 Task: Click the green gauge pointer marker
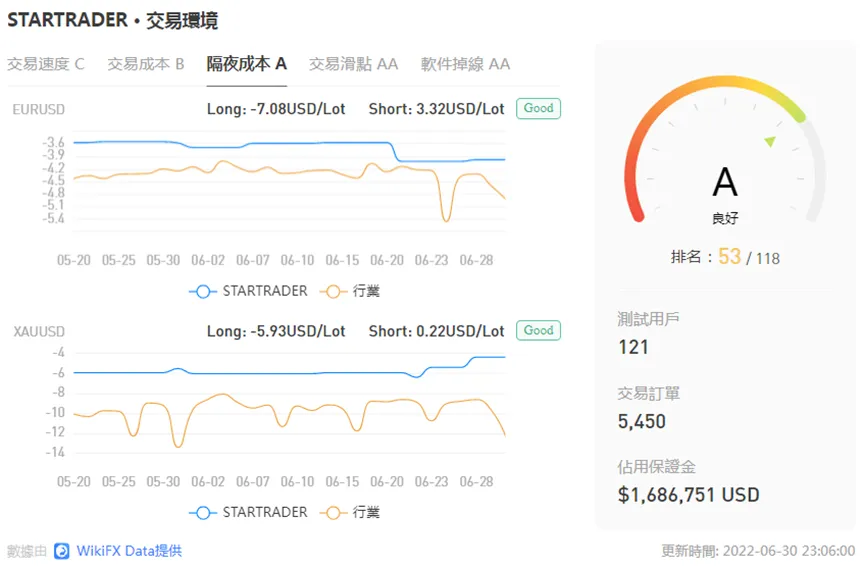tap(770, 141)
